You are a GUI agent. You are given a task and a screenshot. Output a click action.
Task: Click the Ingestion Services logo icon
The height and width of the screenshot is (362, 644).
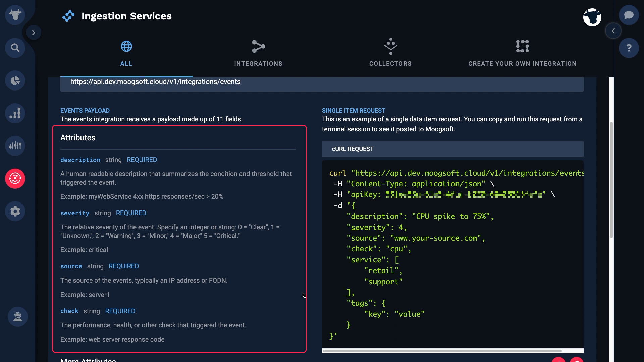(68, 16)
